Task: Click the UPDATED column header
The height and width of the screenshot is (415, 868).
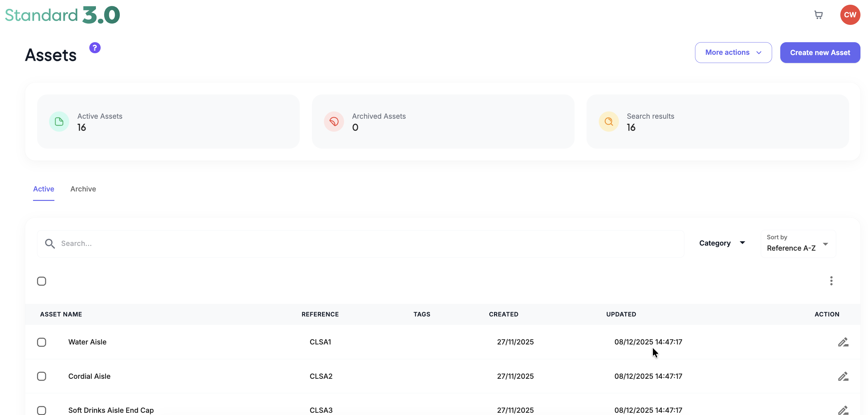Action: pos(621,314)
